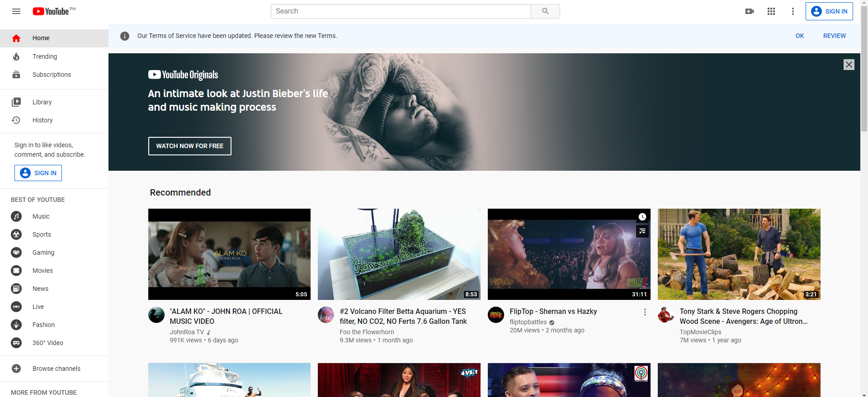The height and width of the screenshot is (397, 868).
Task: Open Volcano Filter Betta Aquarium thumbnail
Action: click(x=399, y=254)
